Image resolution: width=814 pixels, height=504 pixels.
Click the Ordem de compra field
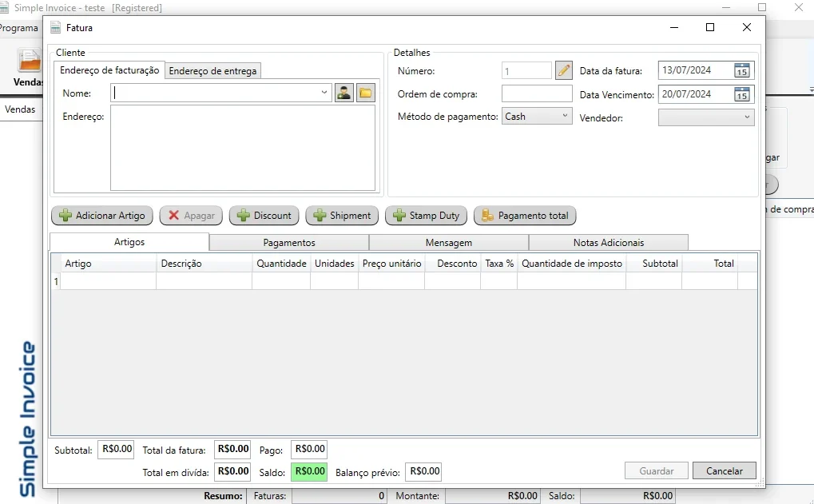tap(537, 94)
